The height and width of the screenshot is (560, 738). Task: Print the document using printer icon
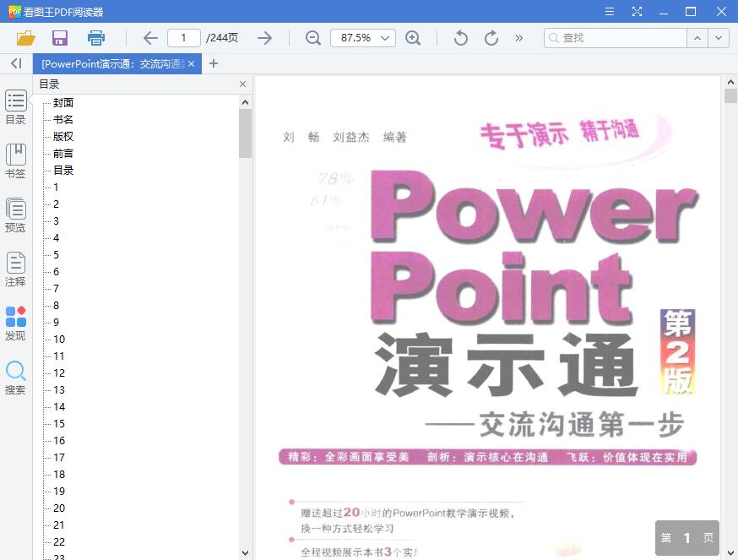point(96,38)
